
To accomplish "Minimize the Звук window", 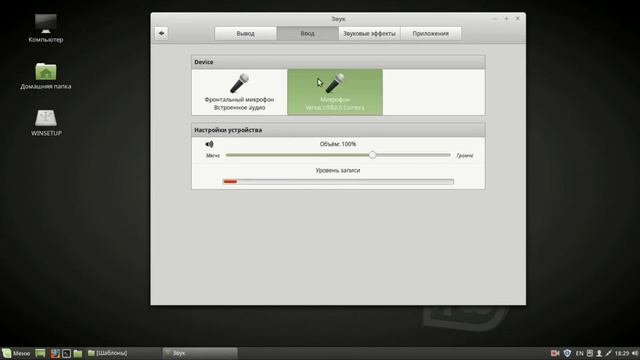I will pos(495,19).
